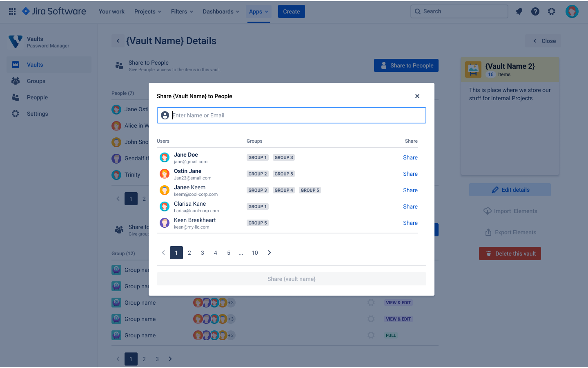Click the Vaults Password Manager logo
This screenshot has height=368, width=588.
click(x=16, y=42)
